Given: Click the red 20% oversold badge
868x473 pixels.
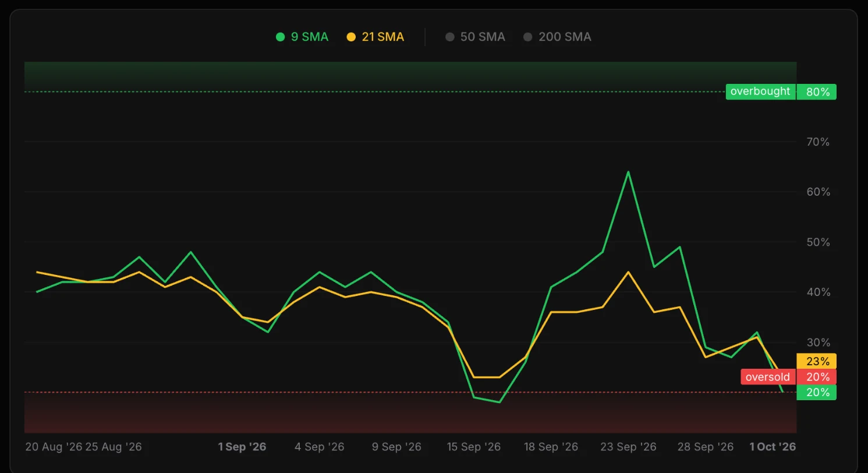Looking at the screenshot, I should pos(817,377).
